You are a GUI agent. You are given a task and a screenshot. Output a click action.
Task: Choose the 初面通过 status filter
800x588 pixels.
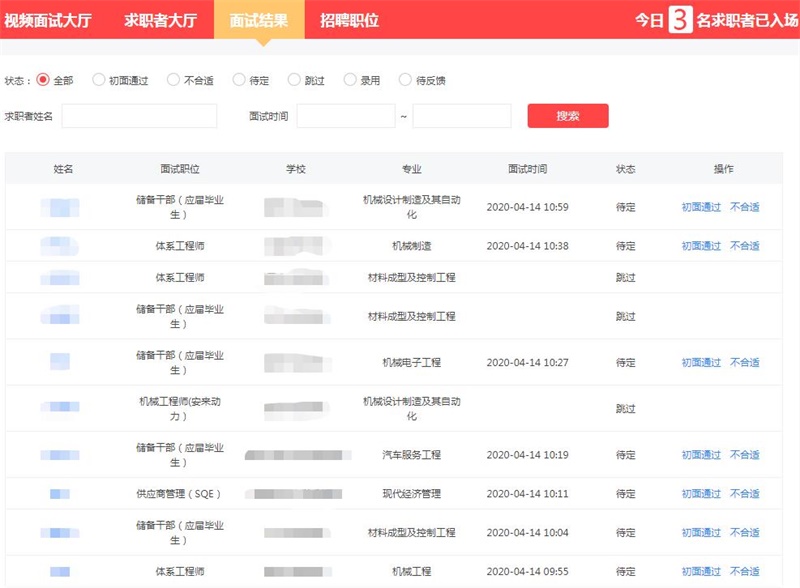pyautogui.click(x=98, y=80)
